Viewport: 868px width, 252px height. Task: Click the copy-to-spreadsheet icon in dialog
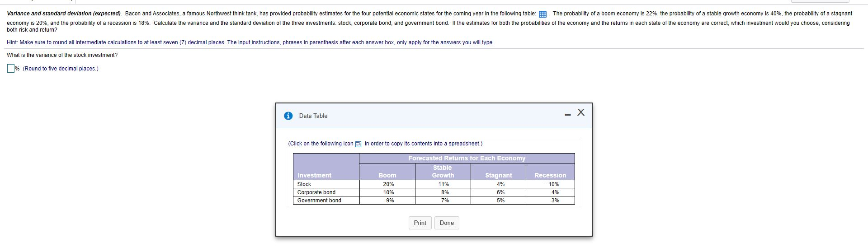[x=358, y=144]
